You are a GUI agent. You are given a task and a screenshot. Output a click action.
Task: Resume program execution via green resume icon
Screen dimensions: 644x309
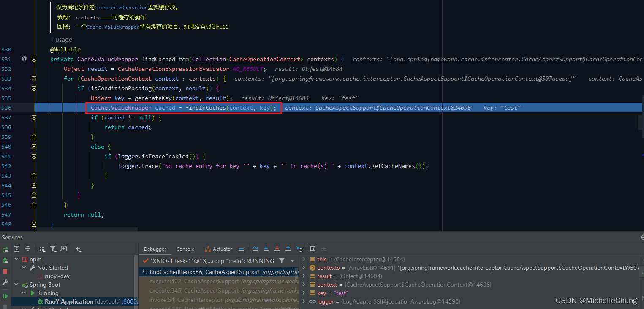click(x=5, y=295)
